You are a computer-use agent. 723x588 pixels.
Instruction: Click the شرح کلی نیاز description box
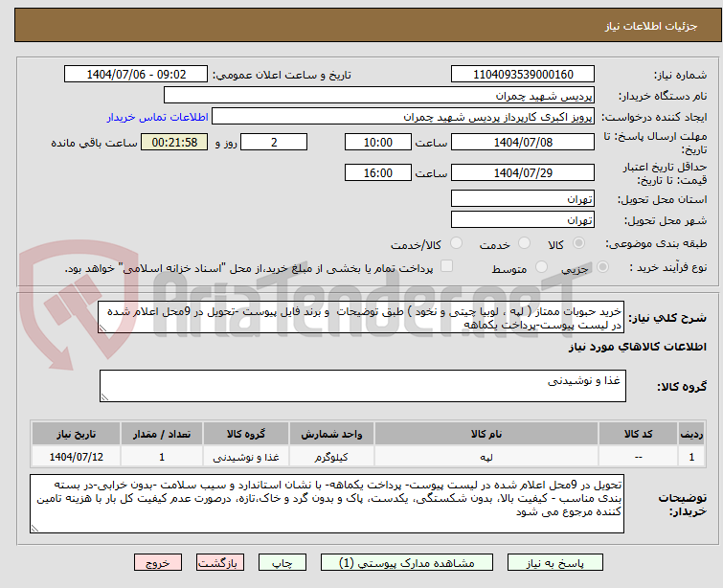tap(361, 317)
